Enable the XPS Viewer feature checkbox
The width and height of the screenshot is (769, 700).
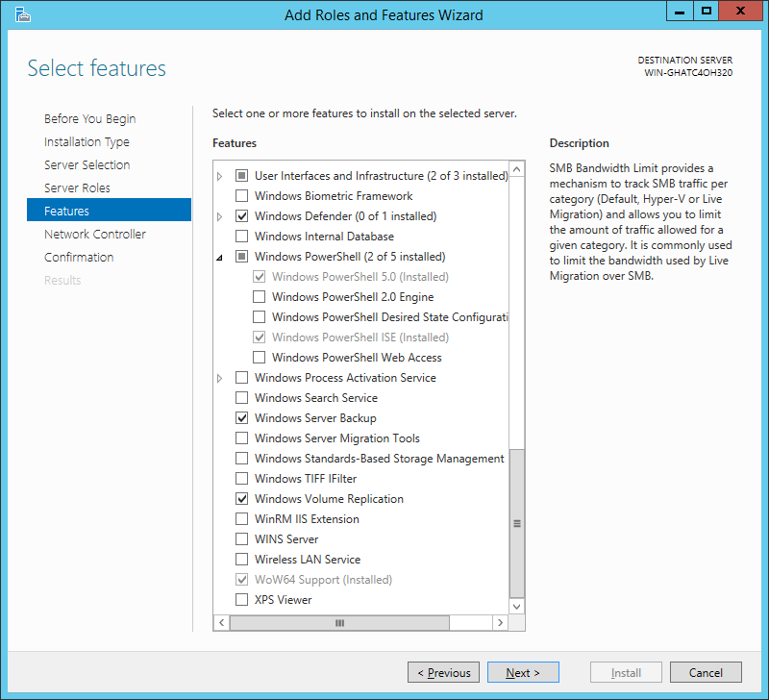242,599
